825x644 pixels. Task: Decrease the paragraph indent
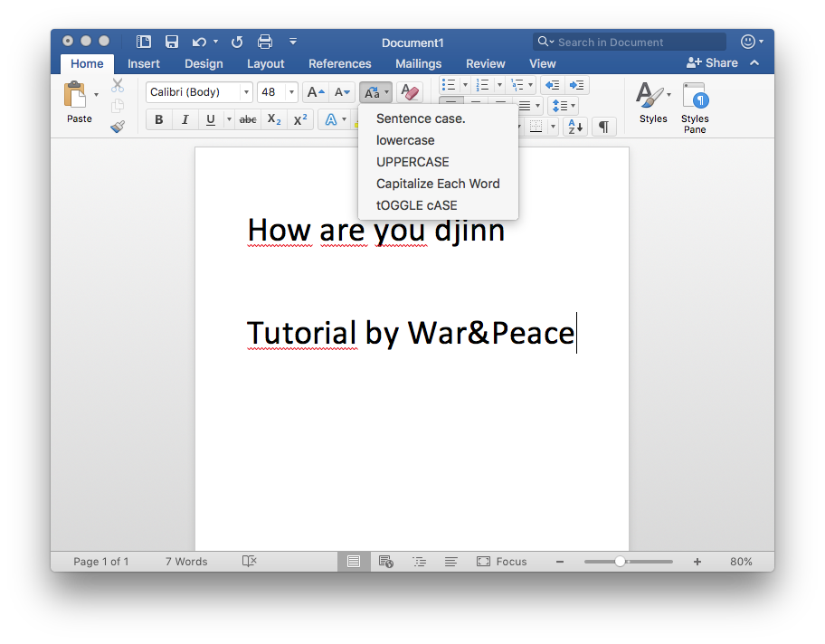(552, 85)
